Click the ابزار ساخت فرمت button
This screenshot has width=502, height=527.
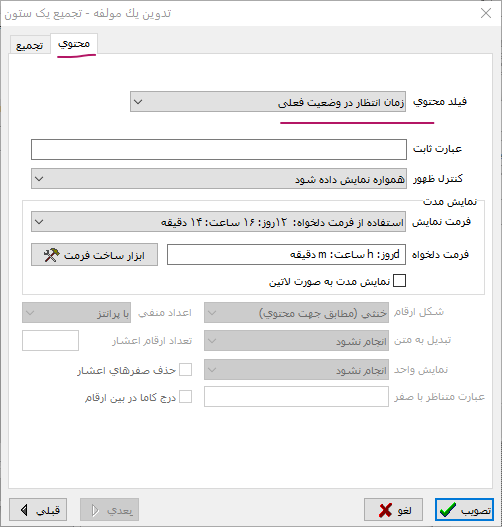click(94, 255)
